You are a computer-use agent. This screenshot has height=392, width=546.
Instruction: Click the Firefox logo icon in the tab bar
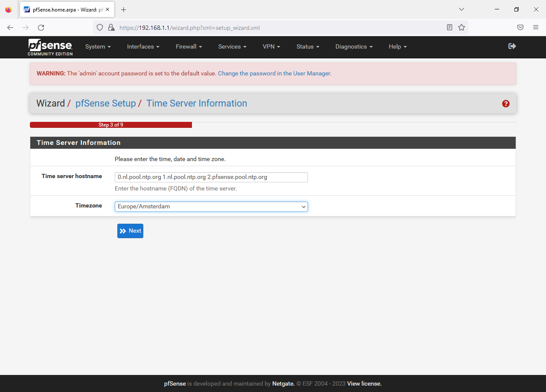click(x=9, y=9)
